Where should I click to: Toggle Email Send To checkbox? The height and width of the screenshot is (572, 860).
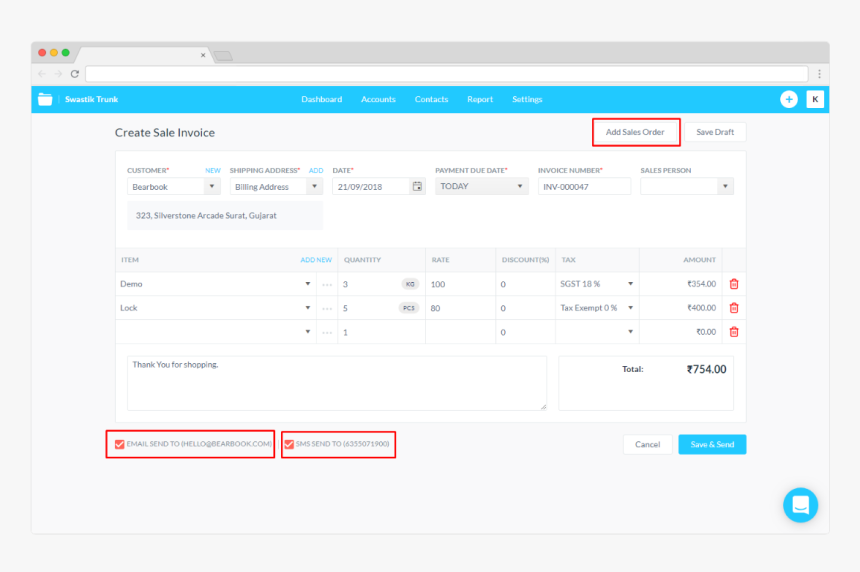point(119,444)
